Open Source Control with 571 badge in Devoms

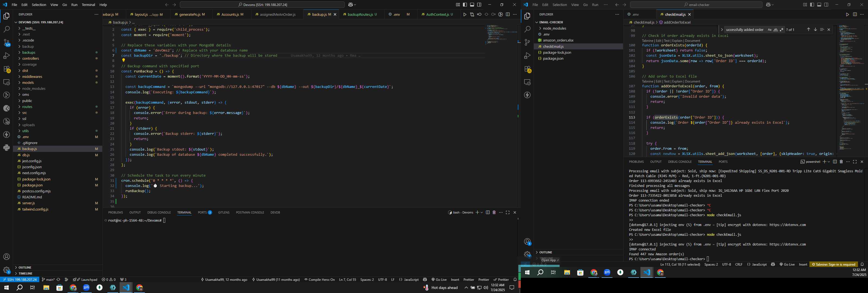click(x=7, y=43)
